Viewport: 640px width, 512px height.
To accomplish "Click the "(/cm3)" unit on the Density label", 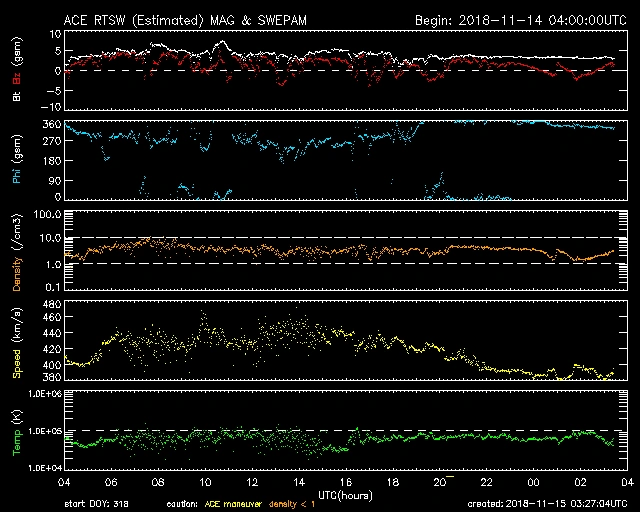I will 17,232.
